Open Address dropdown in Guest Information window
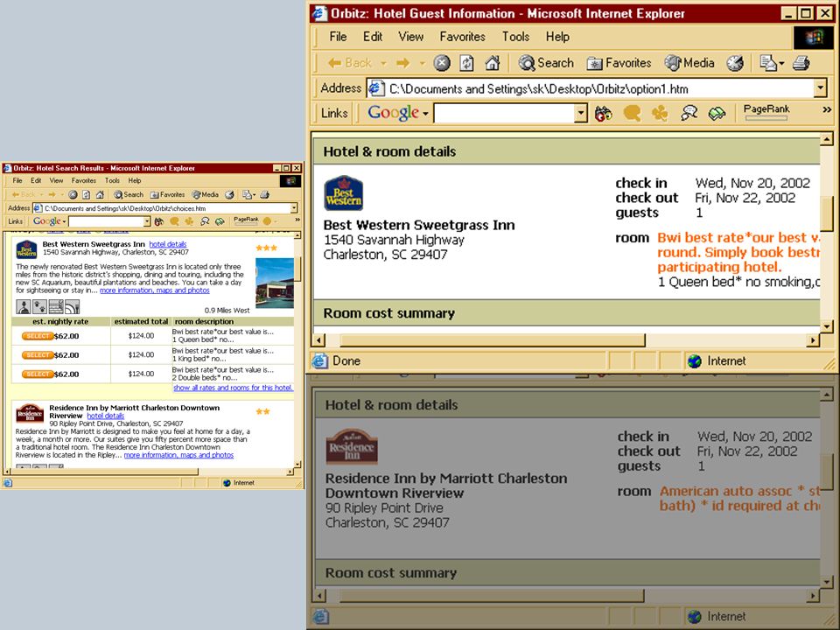Image resolution: width=840 pixels, height=630 pixels. (x=820, y=88)
